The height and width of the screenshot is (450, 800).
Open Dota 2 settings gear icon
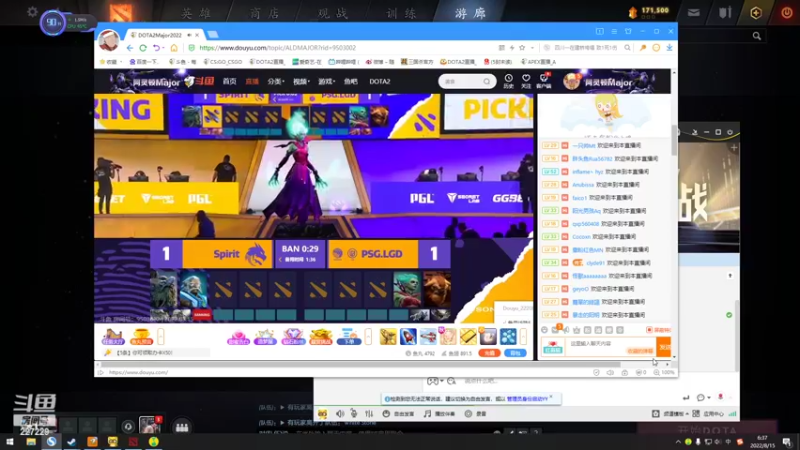pos(33,12)
